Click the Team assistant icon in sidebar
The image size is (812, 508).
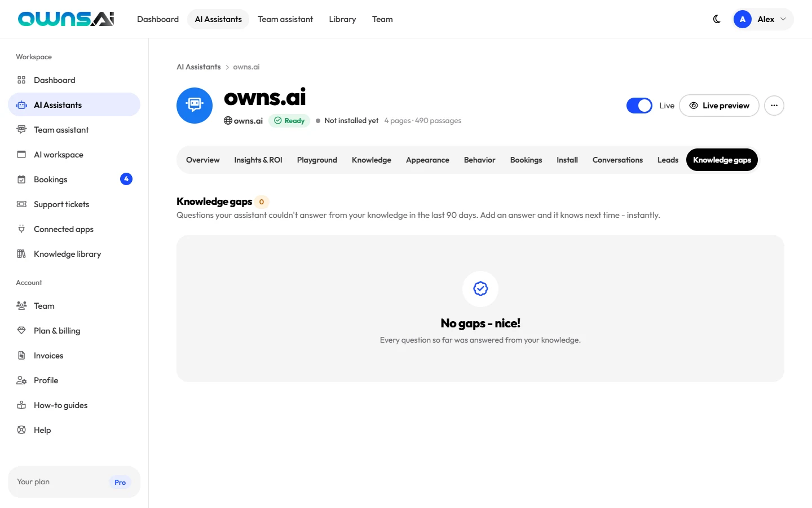(x=21, y=130)
